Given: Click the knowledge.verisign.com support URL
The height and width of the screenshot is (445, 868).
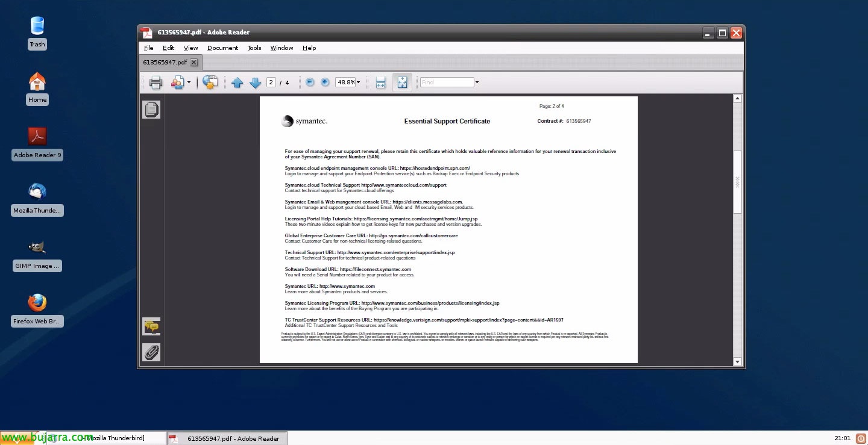Looking at the screenshot, I should 468,320.
